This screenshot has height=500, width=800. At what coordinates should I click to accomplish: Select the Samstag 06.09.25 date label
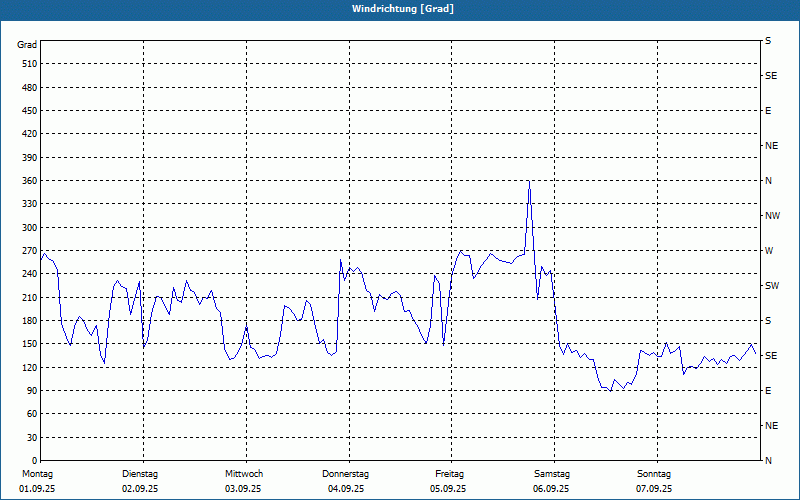click(551, 481)
